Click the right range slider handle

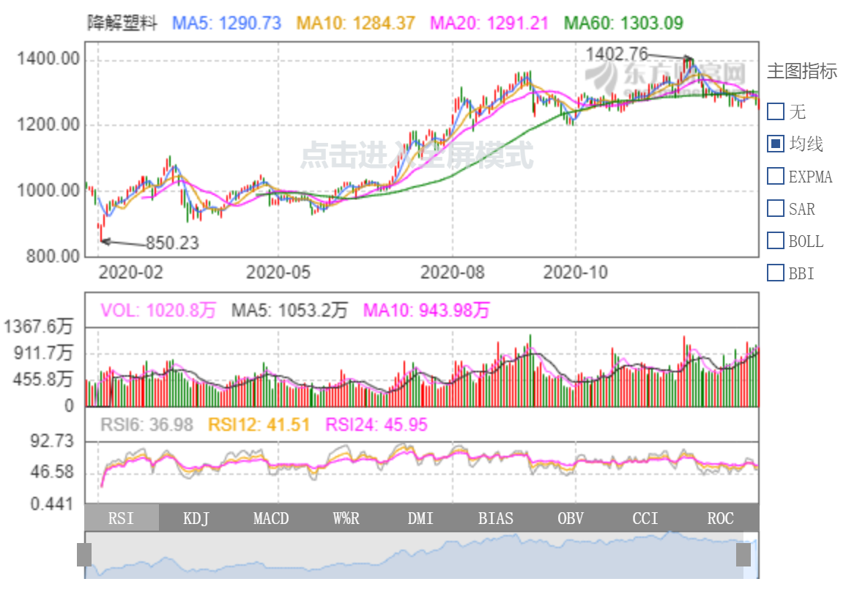tap(743, 555)
